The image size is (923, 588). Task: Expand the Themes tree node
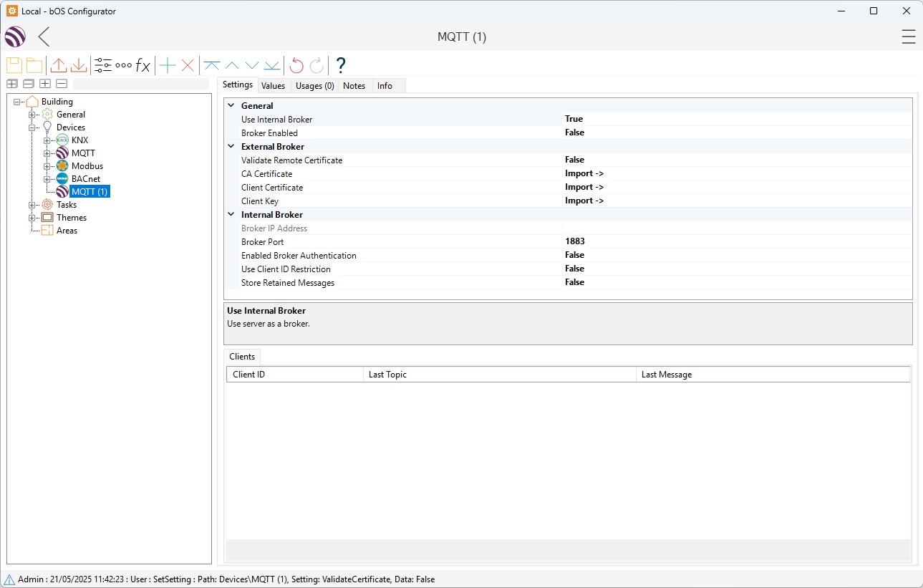coord(32,218)
